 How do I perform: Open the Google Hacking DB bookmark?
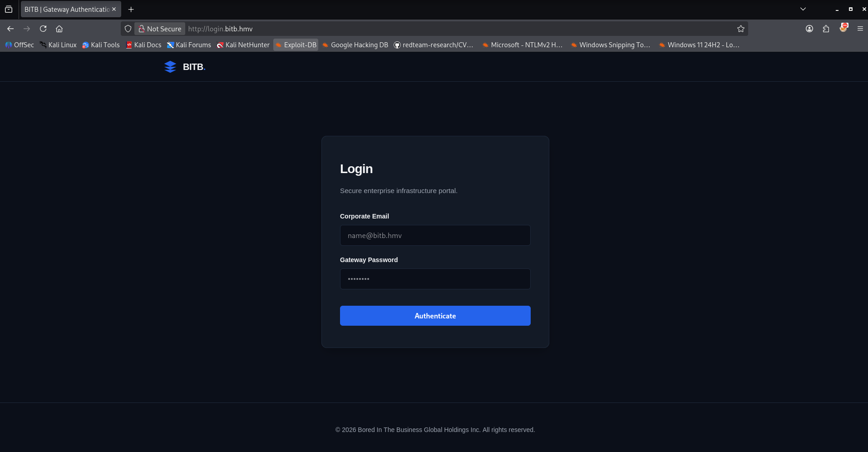pos(355,45)
